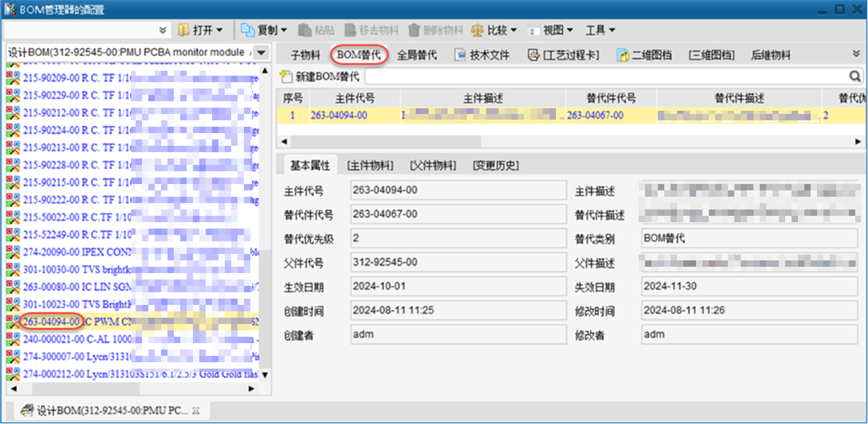Screen dimensions: 868x424
Task: Click the icon of bottom 设计BOM tab
Action: 27,410
